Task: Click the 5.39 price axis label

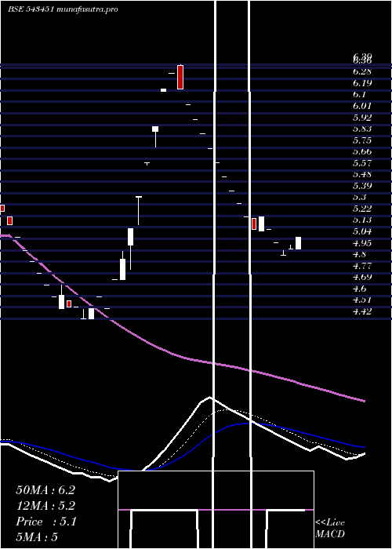Action: [x=362, y=185]
